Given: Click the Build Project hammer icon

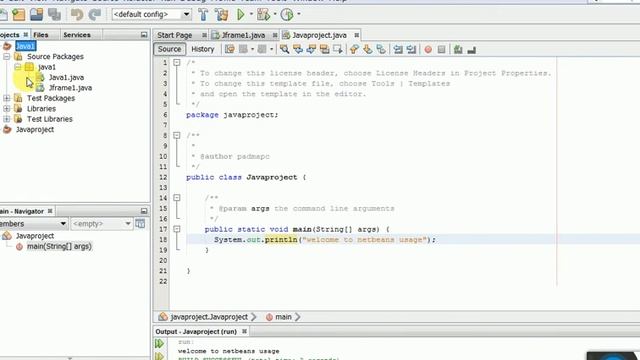Looking at the screenshot, I should (x=203, y=15).
